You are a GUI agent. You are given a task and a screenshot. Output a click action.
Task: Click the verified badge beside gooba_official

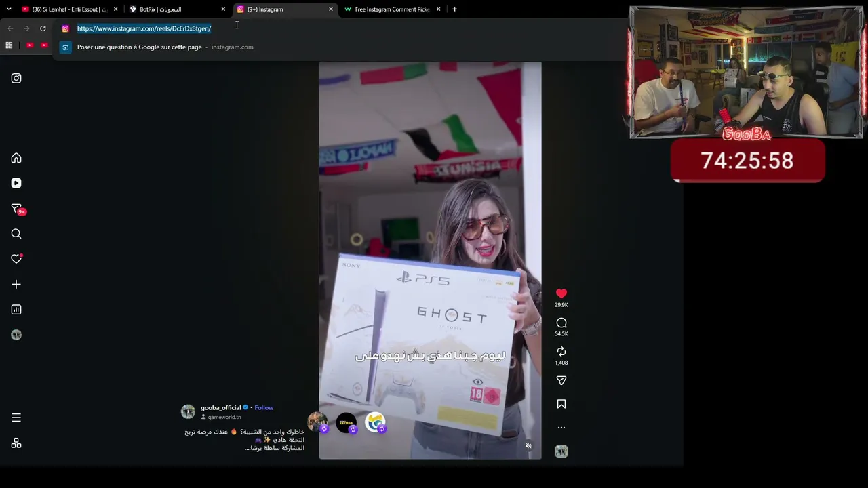246,407
